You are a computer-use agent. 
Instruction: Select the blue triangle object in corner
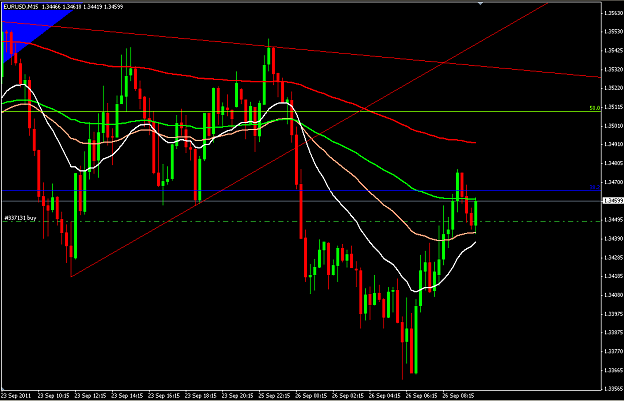coord(24,26)
